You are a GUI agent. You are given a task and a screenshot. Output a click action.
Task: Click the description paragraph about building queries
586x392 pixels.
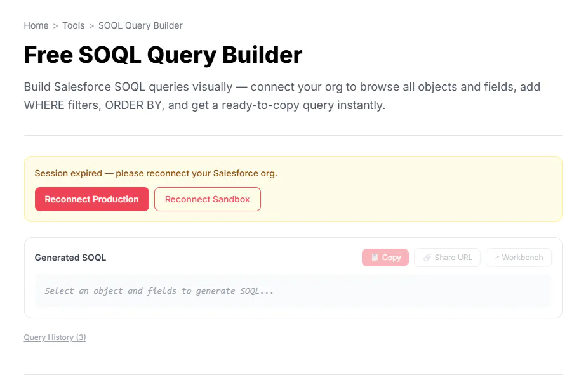click(282, 96)
